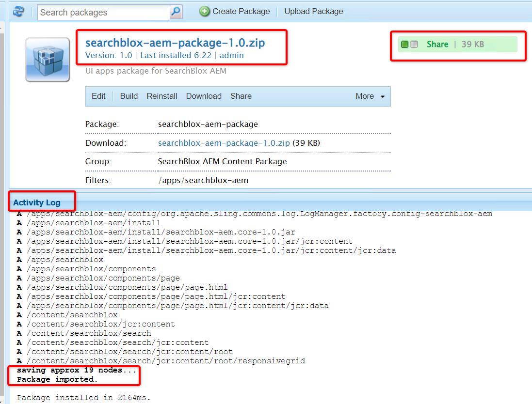
Task: Click log line '/apps/searchblox/components'
Action: 91,269
